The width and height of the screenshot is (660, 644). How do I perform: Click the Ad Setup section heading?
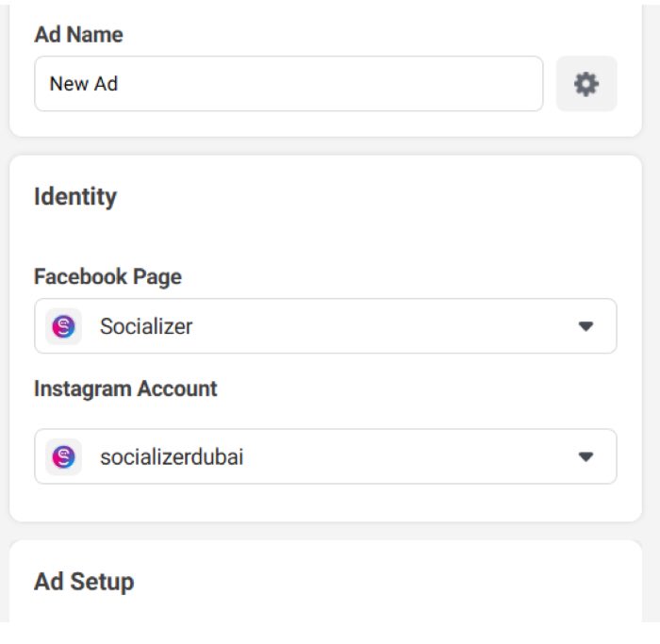tap(84, 582)
